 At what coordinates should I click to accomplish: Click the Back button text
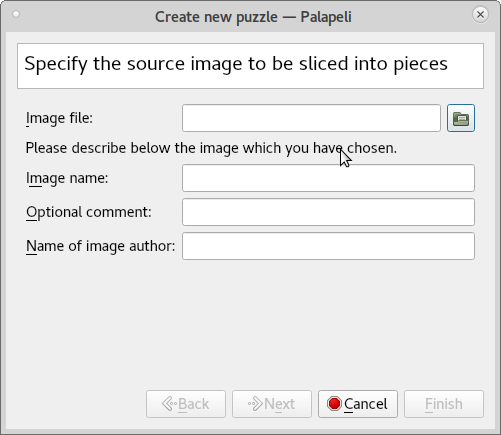point(193,404)
